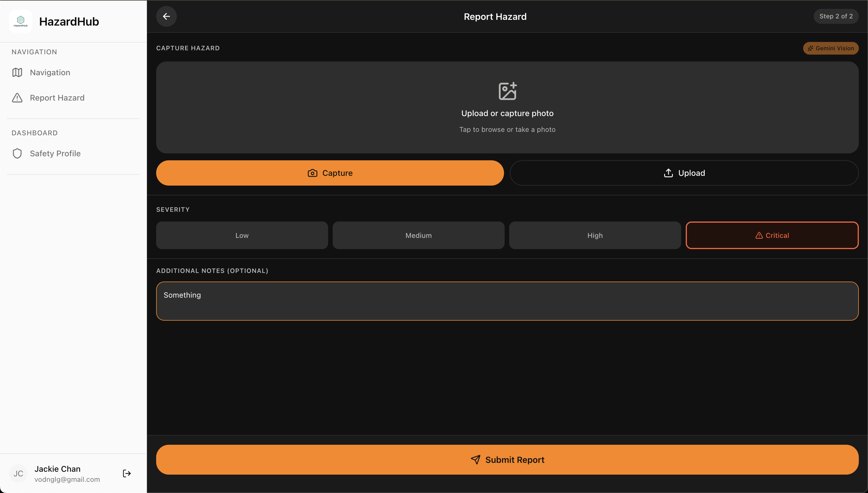Click the HazardHub logo icon

[21, 21]
